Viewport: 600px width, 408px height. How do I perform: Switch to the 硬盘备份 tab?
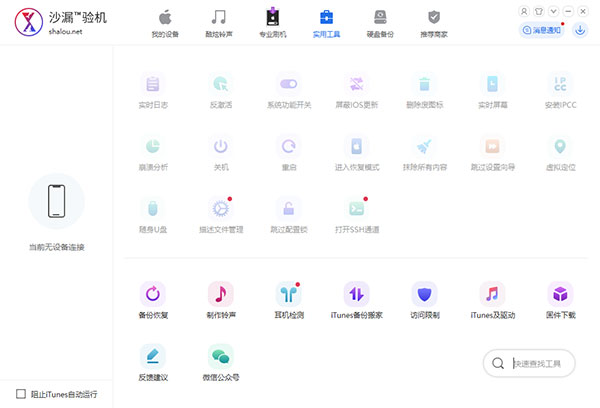[380, 24]
